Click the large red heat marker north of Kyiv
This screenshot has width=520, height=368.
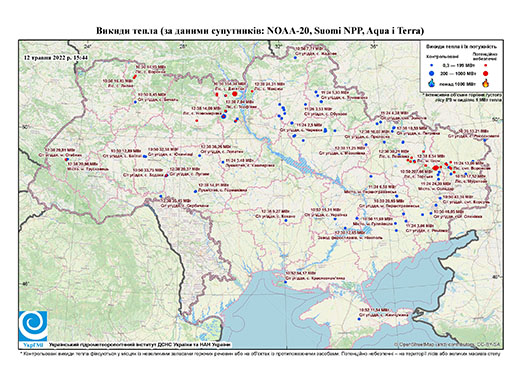pyautogui.click(x=235, y=94)
